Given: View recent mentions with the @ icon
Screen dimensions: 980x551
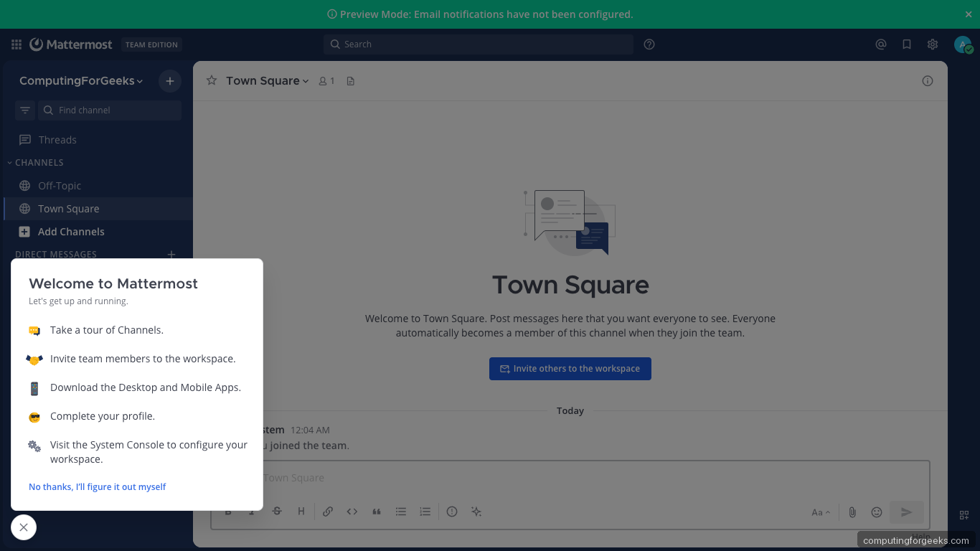Looking at the screenshot, I should coord(881,44).
